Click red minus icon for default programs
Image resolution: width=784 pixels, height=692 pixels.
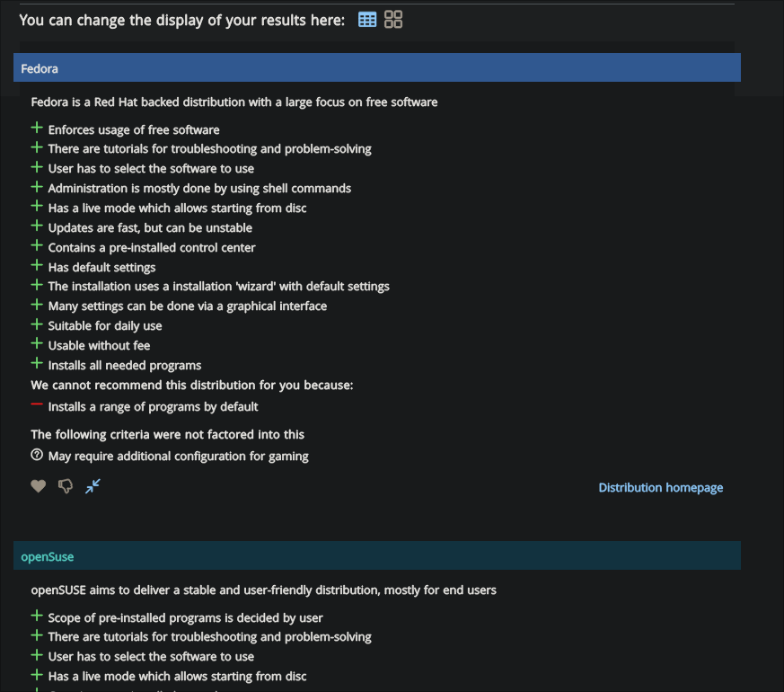click(37, 404)
